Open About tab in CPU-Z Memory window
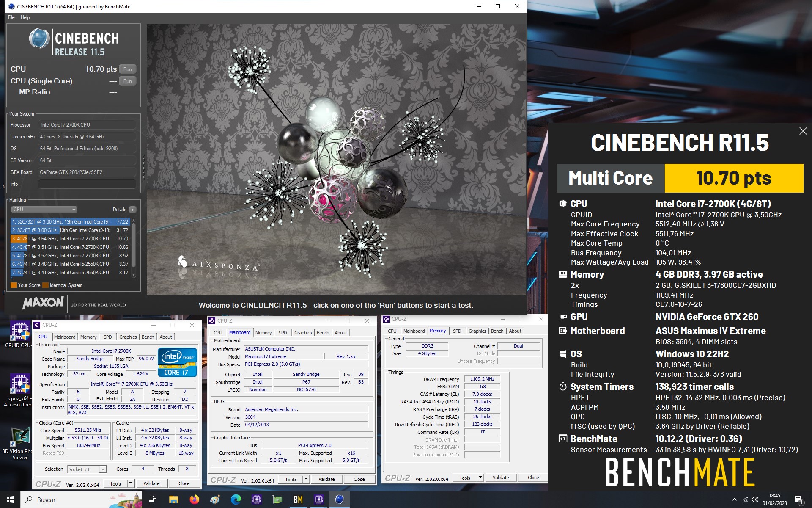 click(515, 331)
